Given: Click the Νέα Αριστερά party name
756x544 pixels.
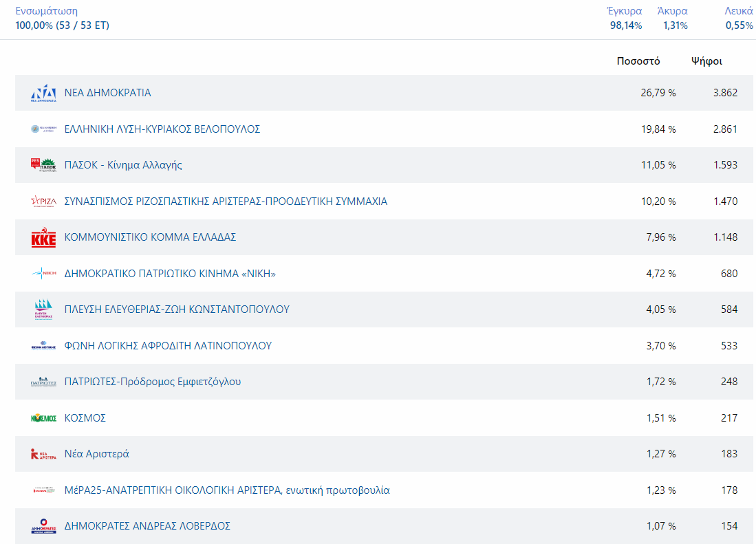Looking at the screenshot, I should pos(97,454).
